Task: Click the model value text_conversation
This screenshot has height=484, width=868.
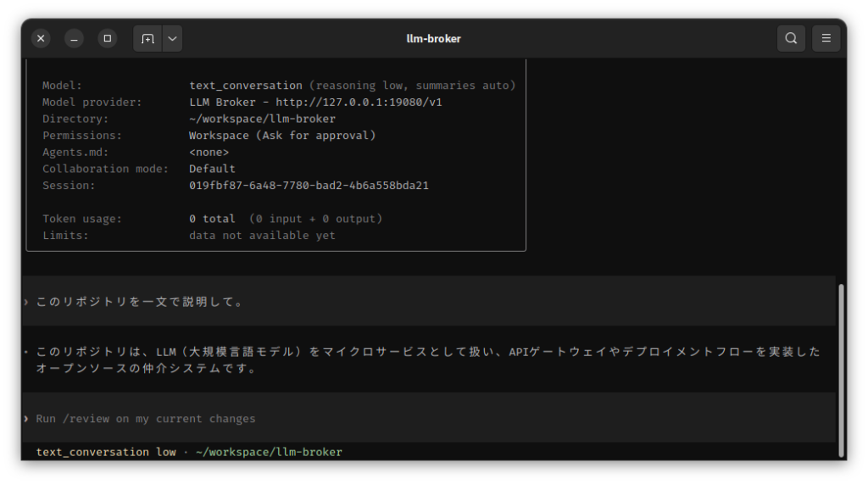Action: (246, 86)
